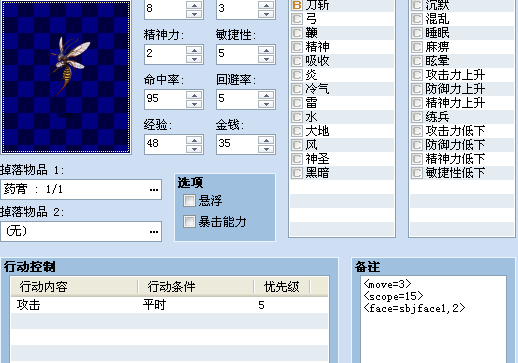Screen dimensions: 518x363
Task: Toggle the 敏捷性低下 state box
Action: click(x=417, y=173)
